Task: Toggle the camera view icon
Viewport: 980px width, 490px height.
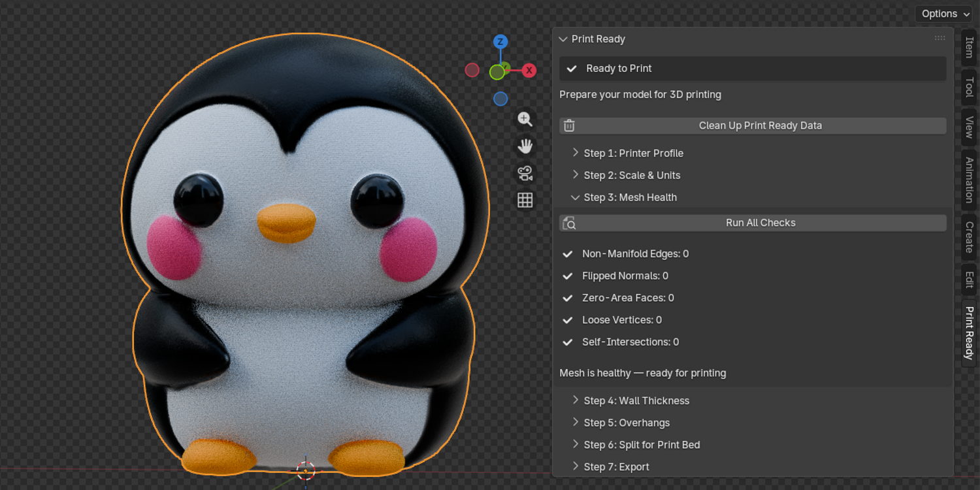Action: [x=525, y=173]
